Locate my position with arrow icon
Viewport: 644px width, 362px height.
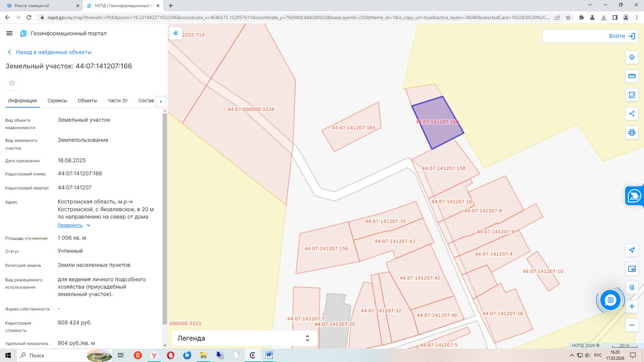(632, 250)
